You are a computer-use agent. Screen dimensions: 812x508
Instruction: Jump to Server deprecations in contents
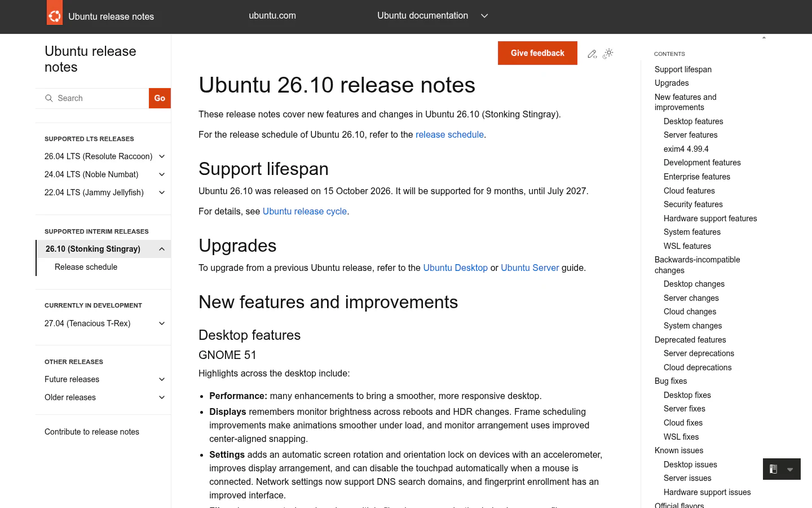699,353
